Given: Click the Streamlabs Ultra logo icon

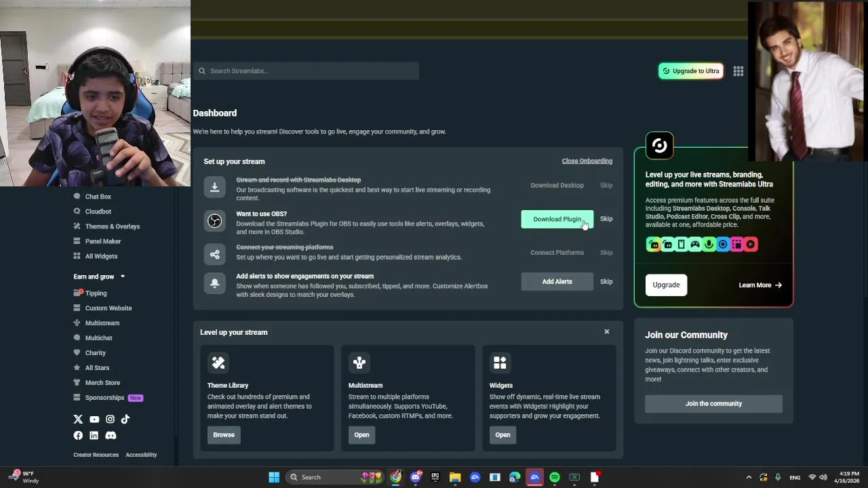Looking at the screenshot, I should (x=659, y=145).
